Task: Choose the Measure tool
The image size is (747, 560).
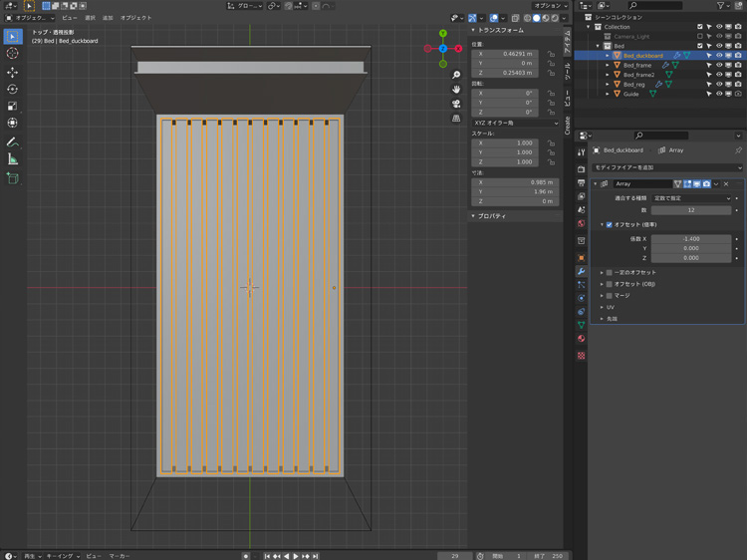Action: (x=13, y=159)
